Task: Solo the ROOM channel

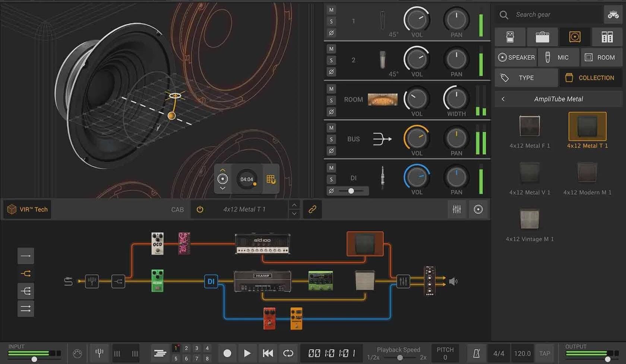Action: [x=331, y=100]
